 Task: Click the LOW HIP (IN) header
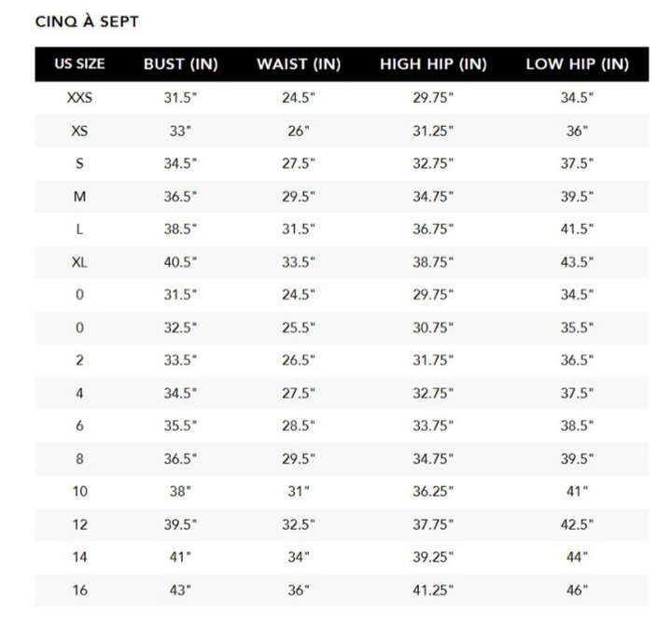point(577,64)
